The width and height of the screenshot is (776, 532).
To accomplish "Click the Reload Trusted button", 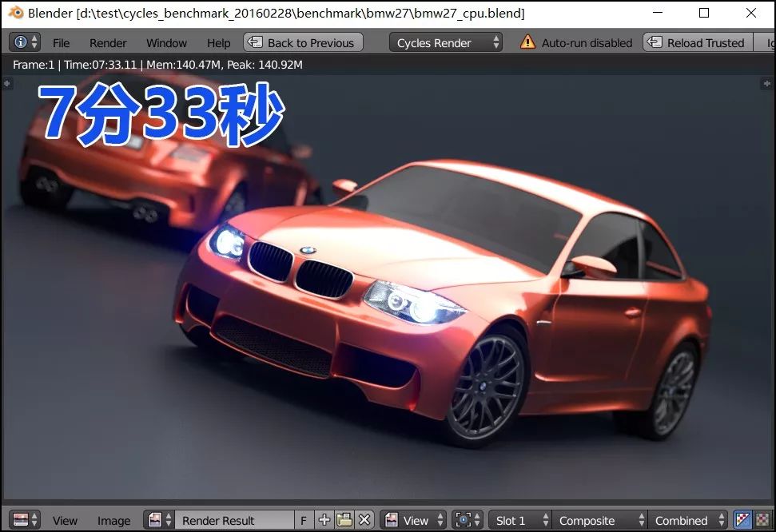I will tap(696, 42).
